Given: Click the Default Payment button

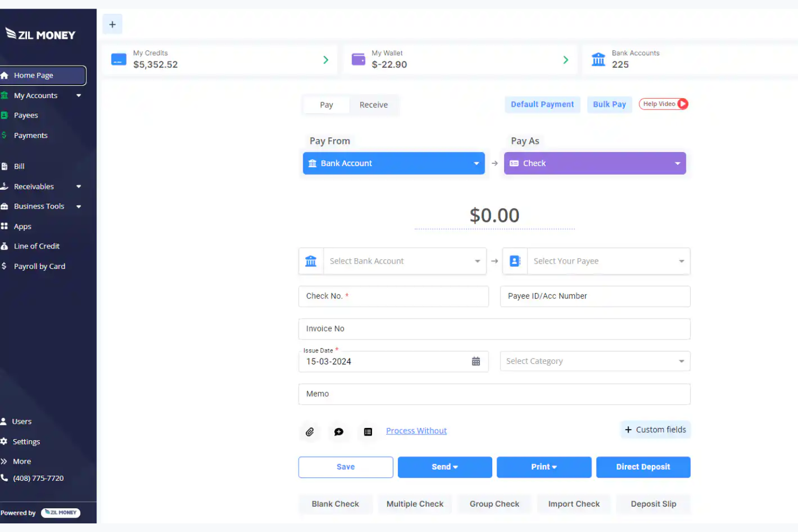Looking at the screenshot, I should click(542, 105).
